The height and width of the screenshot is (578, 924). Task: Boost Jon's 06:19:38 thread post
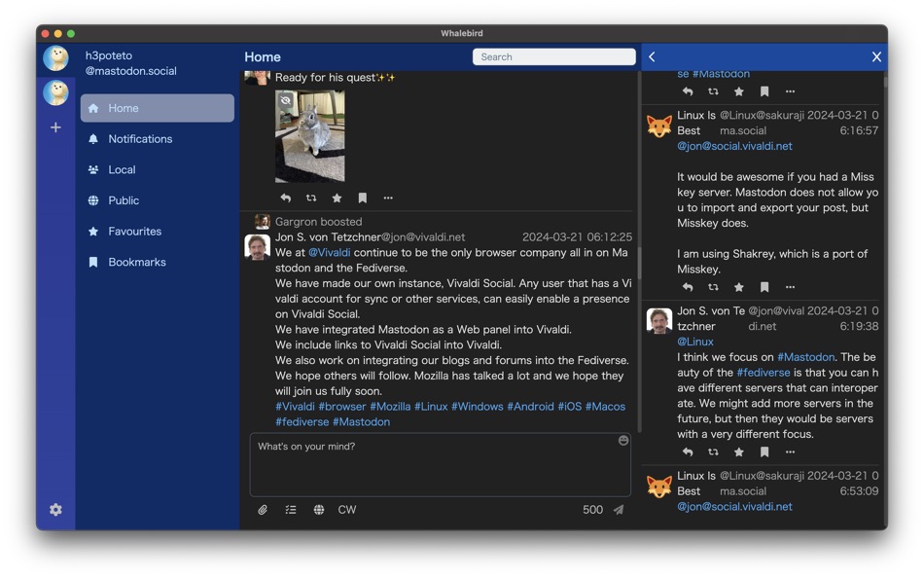coord(713,452)
